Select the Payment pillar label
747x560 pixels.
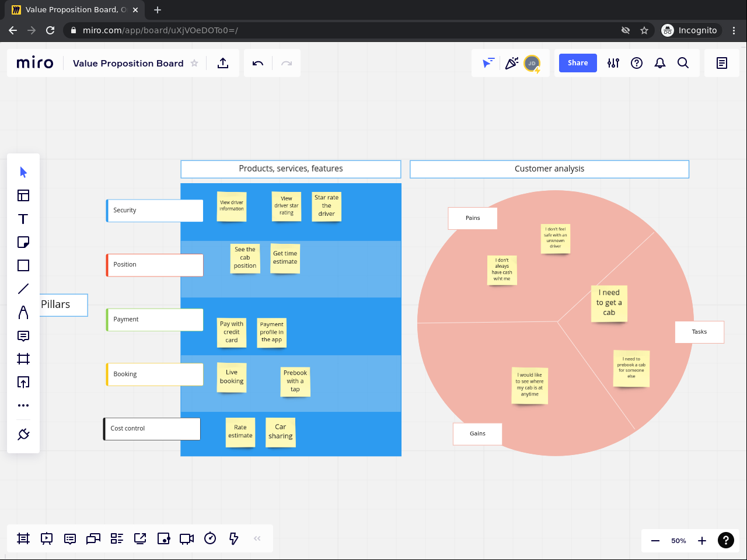pos(155,320)
